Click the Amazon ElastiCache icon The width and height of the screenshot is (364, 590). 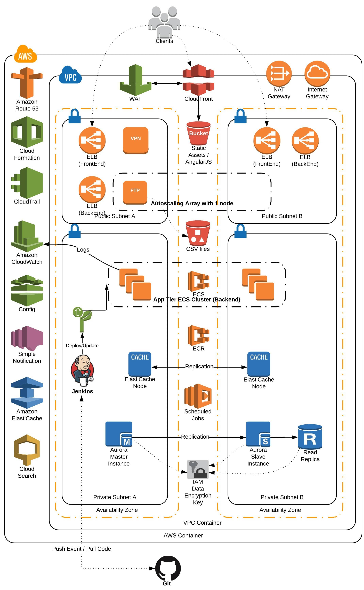(23, 396)
